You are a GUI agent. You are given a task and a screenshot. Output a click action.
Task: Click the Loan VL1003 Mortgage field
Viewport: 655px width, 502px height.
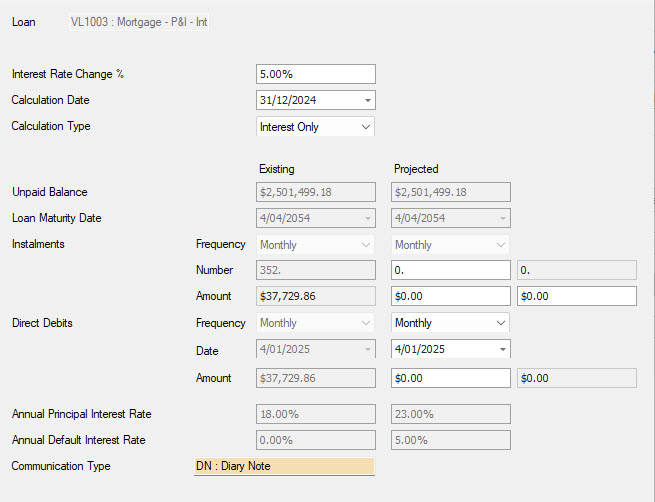coord(139,22)
